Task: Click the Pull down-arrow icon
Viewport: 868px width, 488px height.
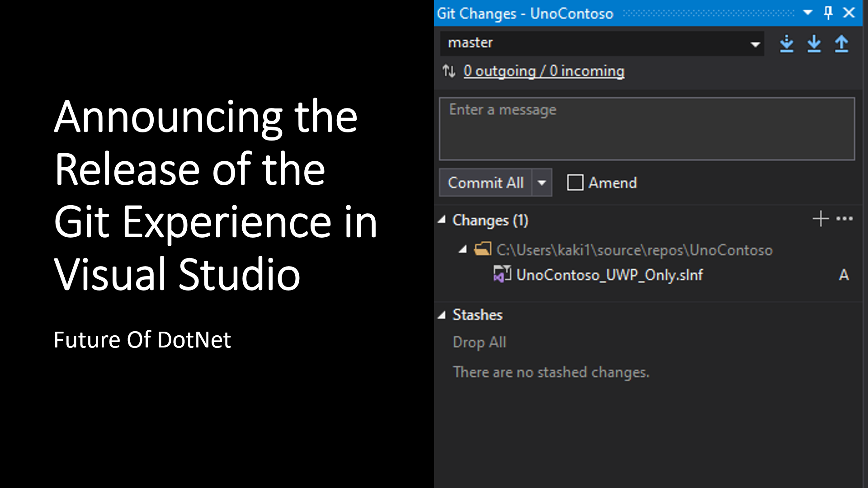Action: point(814,44)
